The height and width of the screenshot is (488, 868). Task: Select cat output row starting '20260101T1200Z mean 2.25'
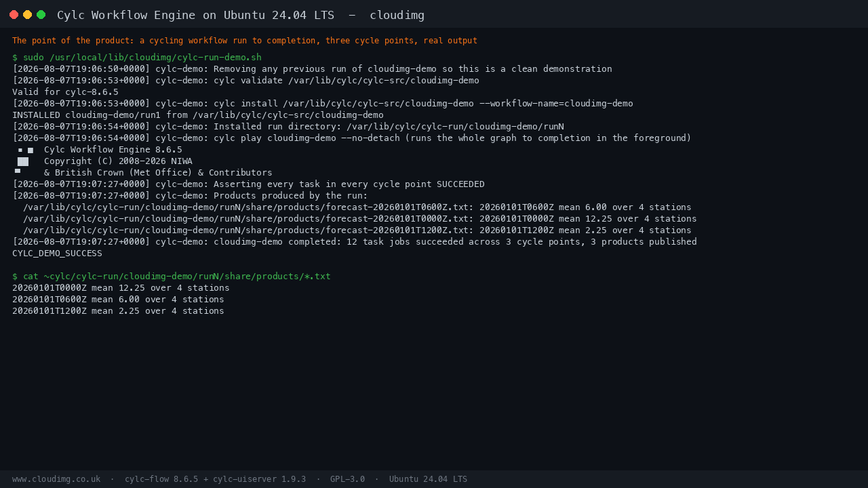pos(118,311)
